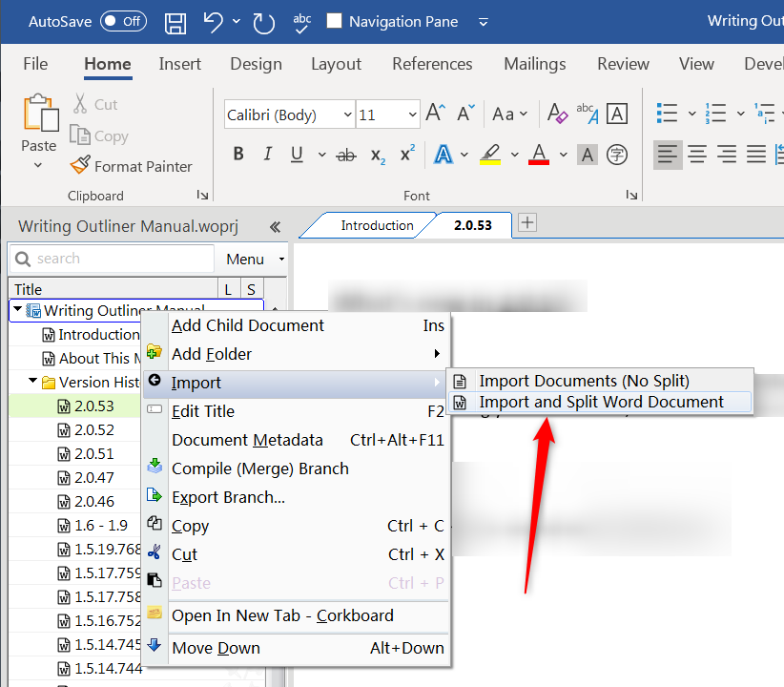Insert a numbered list
The width and height of the screenshot is (784, 687).
click(715, 114)
